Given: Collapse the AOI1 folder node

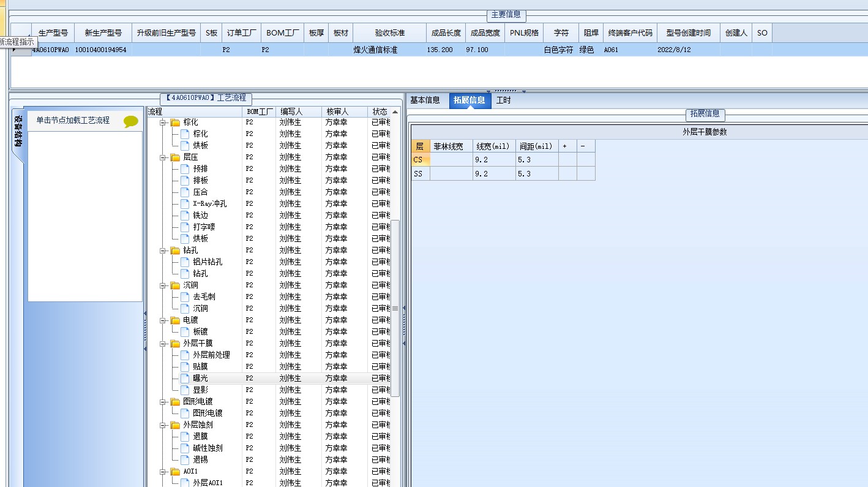Looking at the screenshot, I should click(163, 472).
